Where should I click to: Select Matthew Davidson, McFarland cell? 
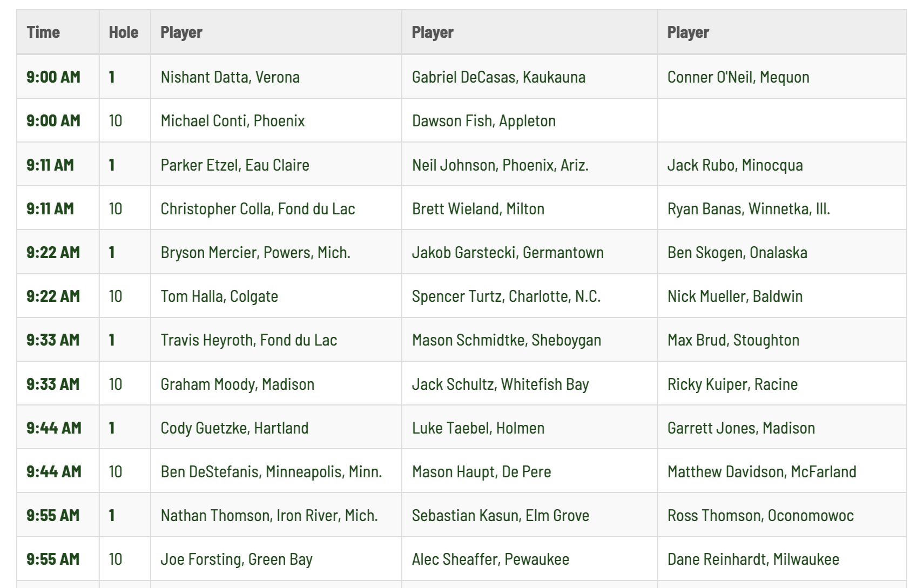tap(761, 471)
